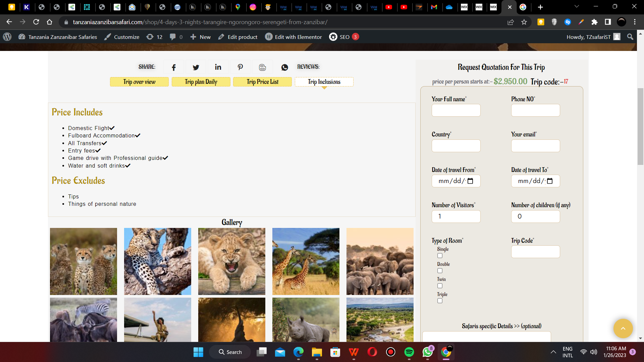Share through the WhatsApp icon

click(x=284, y=67)
